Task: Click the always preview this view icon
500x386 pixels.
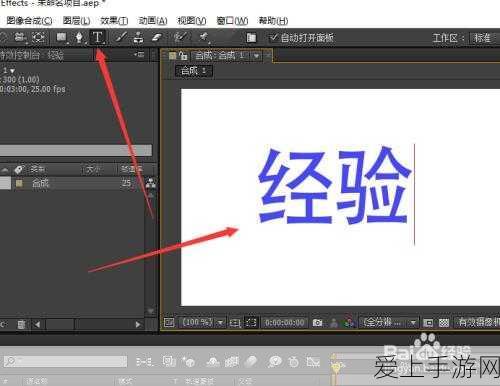Action: [x=169, y=322]
